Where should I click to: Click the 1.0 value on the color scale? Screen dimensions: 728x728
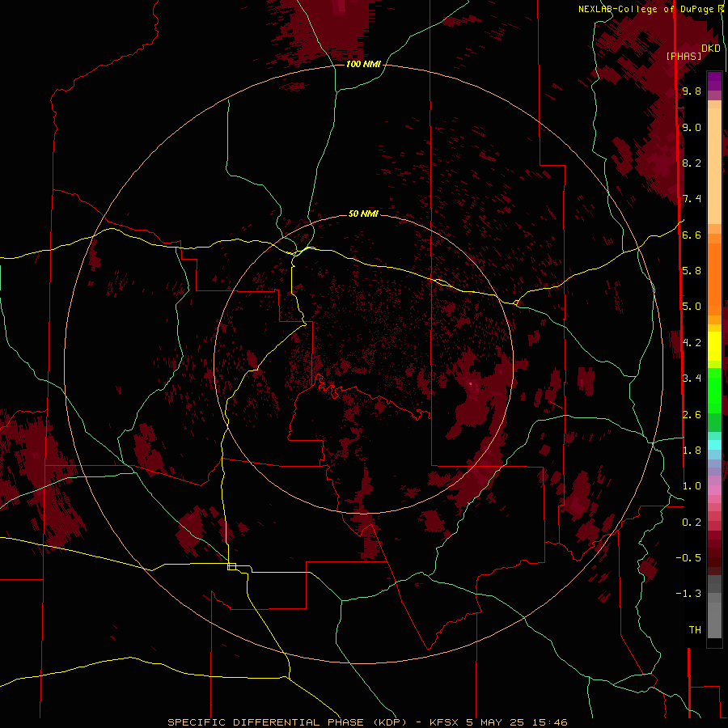pos(692,485)
